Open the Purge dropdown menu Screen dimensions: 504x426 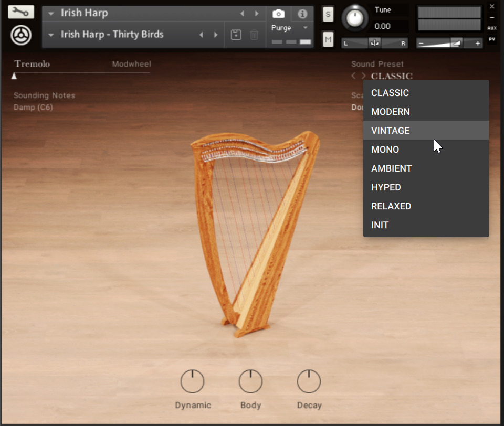click(306, 28)
